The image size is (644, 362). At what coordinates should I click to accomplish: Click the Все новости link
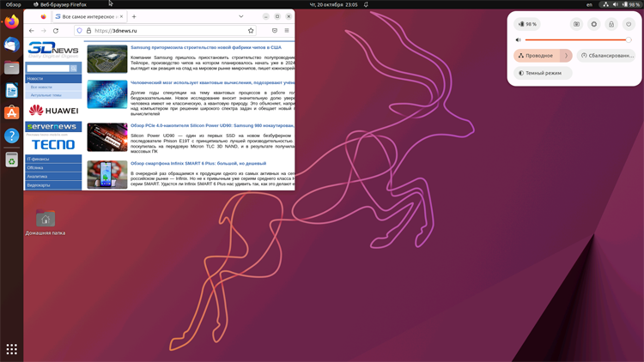pos(41,87)
